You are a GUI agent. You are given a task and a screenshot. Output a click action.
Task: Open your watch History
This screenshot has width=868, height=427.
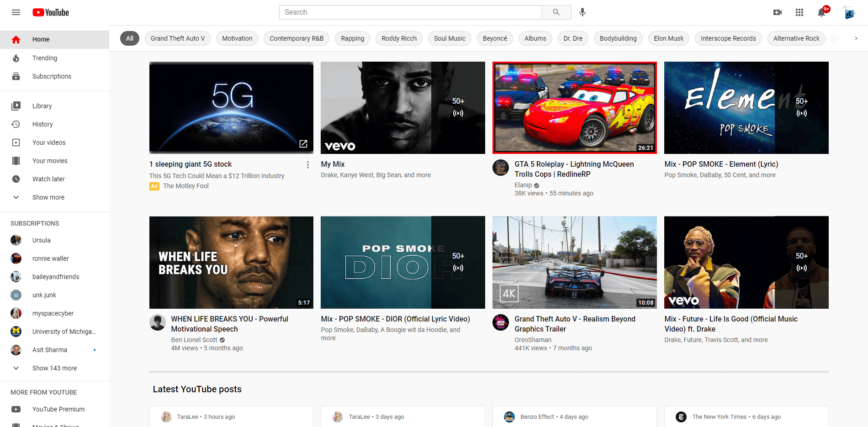(42, 124)
